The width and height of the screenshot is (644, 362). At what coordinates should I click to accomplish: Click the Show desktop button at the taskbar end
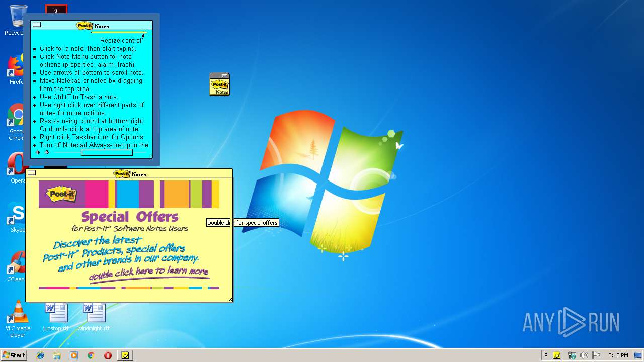638,355
